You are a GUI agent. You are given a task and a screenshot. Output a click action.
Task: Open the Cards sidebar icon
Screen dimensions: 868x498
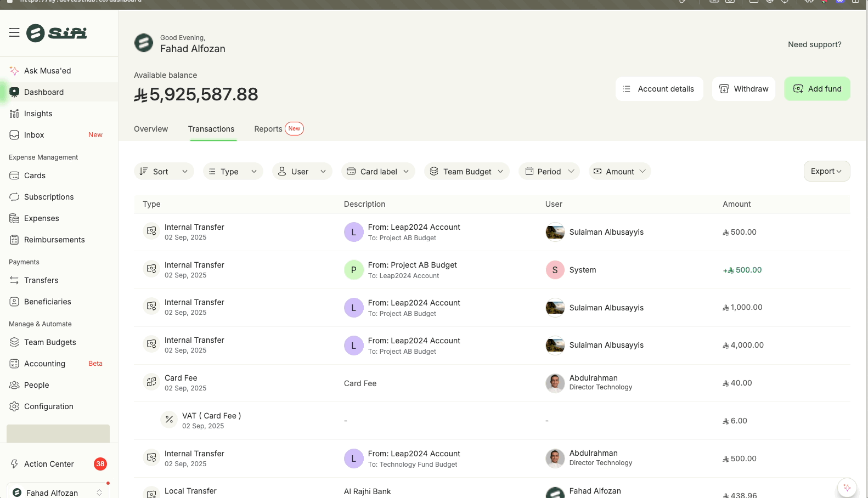pos(14,176)
